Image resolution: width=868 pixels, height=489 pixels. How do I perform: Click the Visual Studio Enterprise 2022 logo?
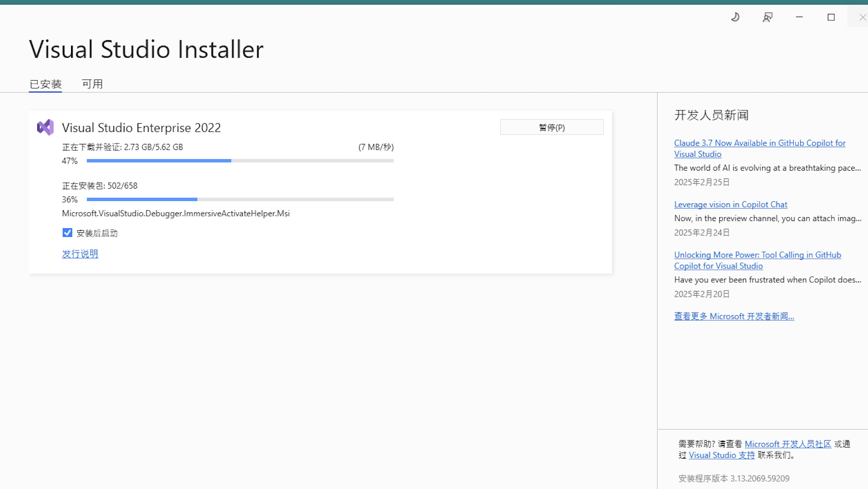point(45,127)
